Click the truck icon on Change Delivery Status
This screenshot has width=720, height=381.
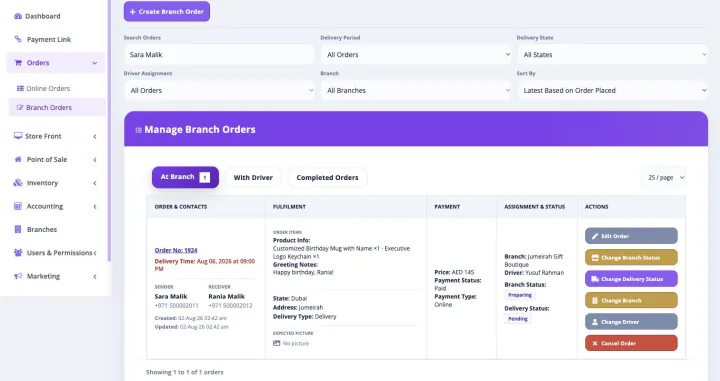[595, 279]
